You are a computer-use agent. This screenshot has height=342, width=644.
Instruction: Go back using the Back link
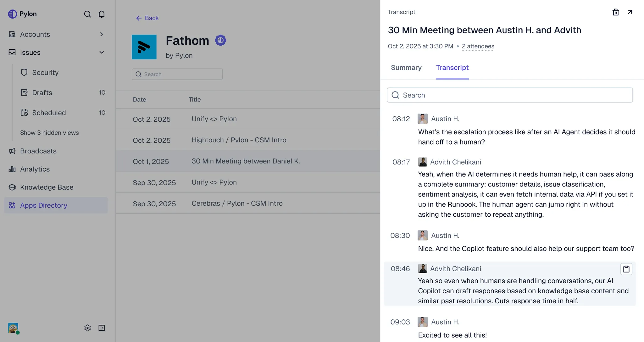[x=147, y=18]
